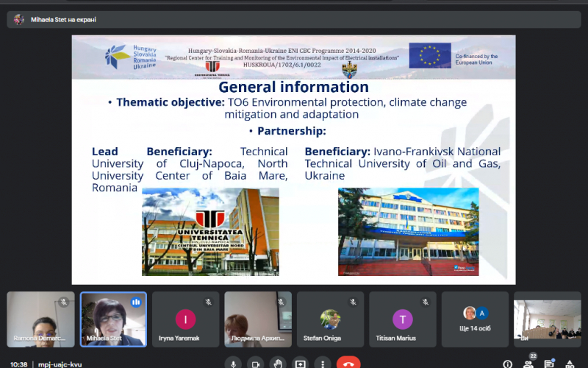Click the 'General information' slide heading

tap(293, 87)
